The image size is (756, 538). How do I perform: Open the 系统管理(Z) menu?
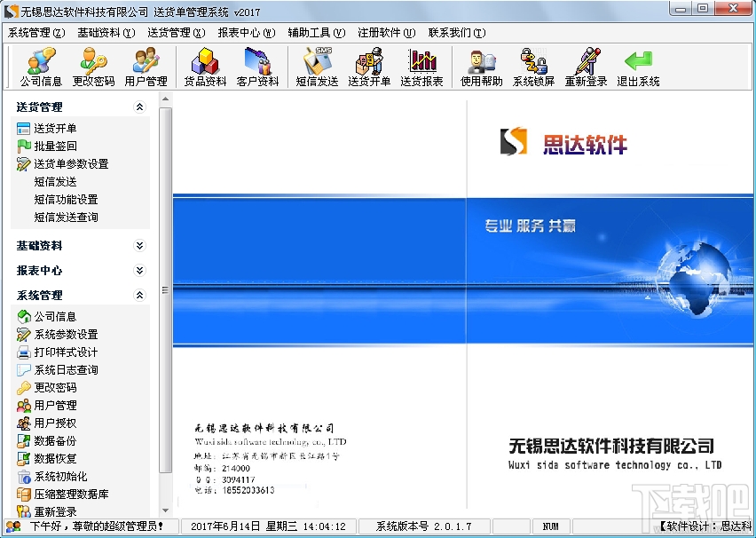pos(36,33)
